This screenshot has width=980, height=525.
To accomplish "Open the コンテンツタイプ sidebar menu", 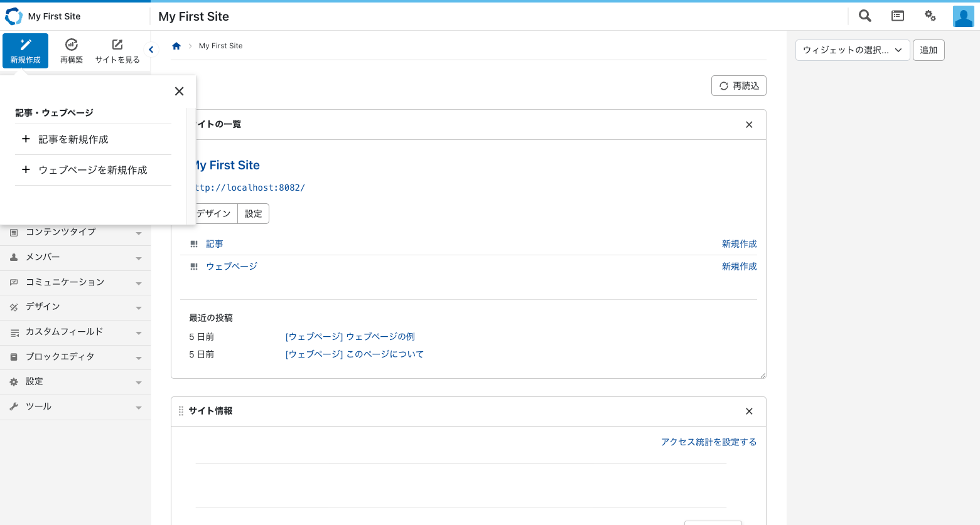I will [75, 233].
